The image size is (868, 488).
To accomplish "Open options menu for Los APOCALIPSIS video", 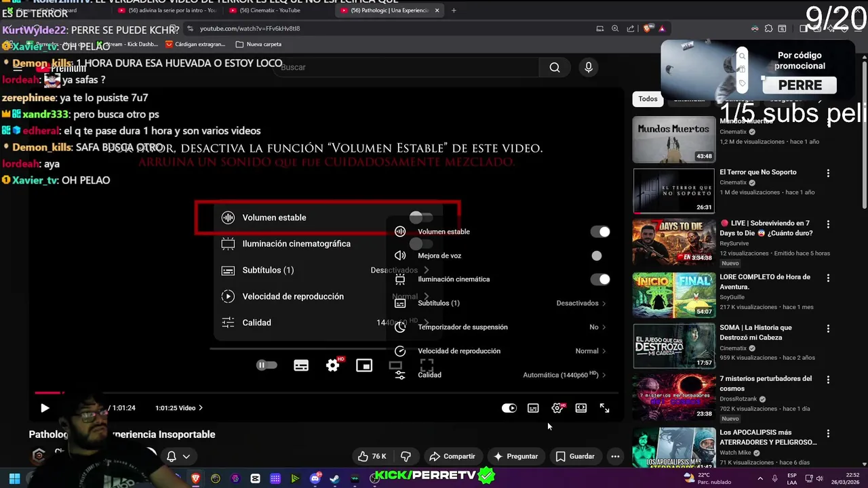I will [828, 434].
